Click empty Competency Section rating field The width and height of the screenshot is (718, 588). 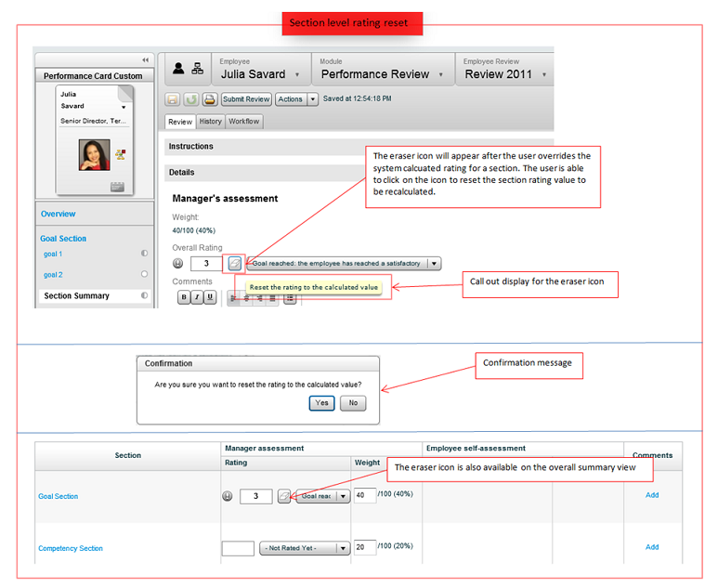tap(238, 548)
